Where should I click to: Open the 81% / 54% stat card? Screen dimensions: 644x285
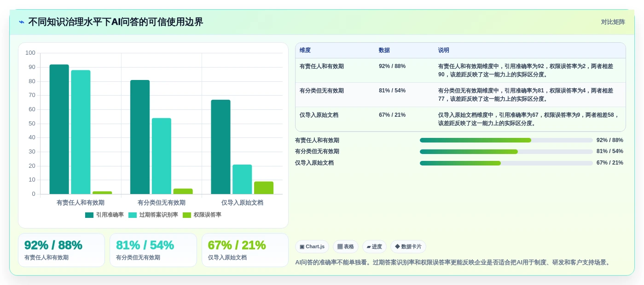pos(153,250)
